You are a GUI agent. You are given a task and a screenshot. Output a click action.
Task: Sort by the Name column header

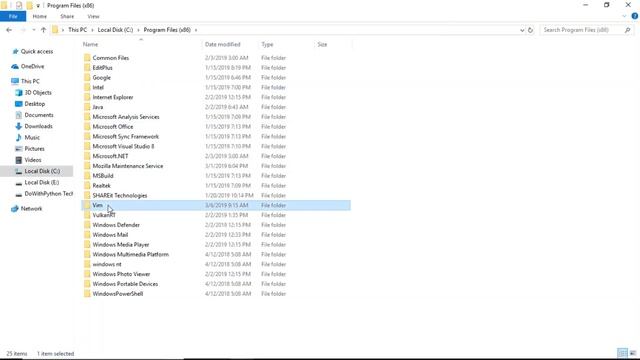(90, 44)
